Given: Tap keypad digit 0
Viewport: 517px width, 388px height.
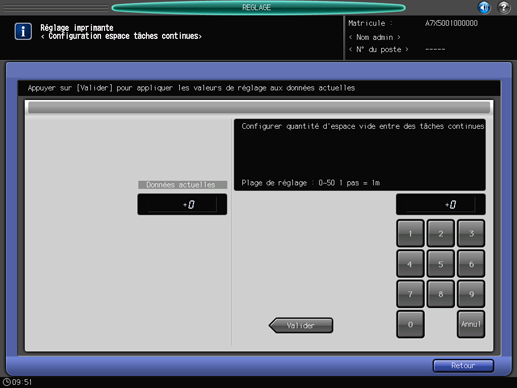Looking at the screenshot, I should coord(410,324).
